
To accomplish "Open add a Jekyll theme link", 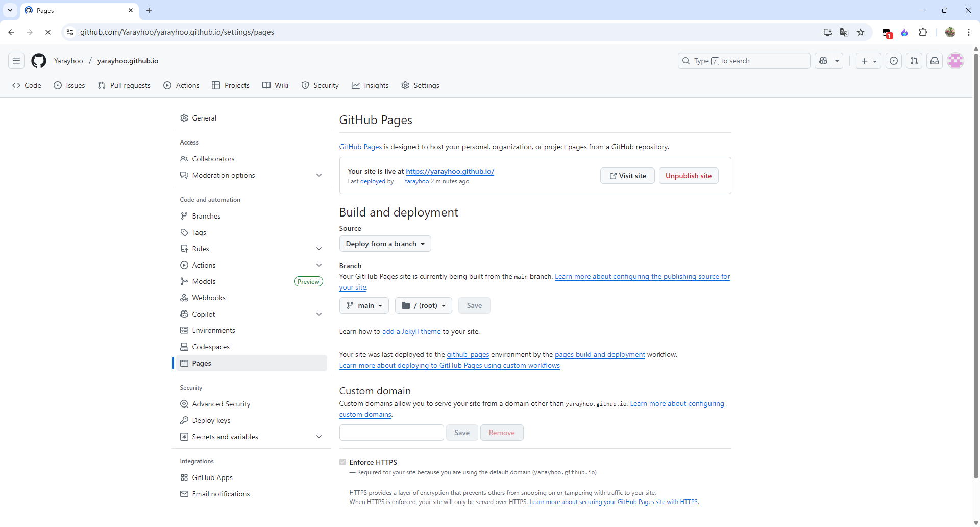I will [411, 331].
